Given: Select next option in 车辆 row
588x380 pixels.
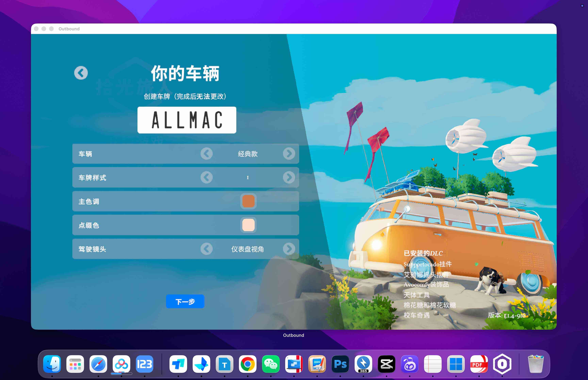Looking at the screenshot, I should [289, 154].
